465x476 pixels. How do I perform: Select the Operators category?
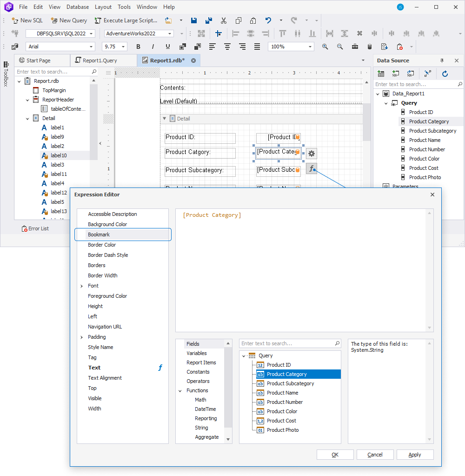point(198,381)
